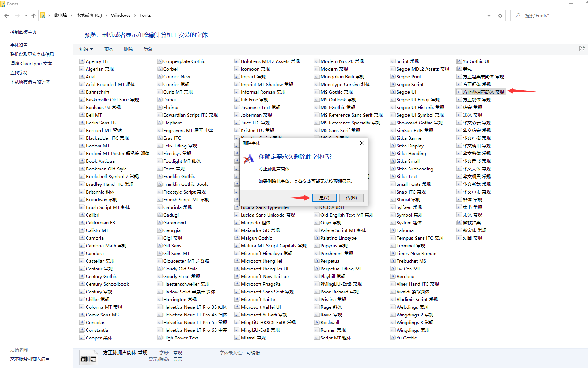This screenshot has height=368, width=588.
Task: Select the Calibri font icon
Action: (x=82, y=215)
